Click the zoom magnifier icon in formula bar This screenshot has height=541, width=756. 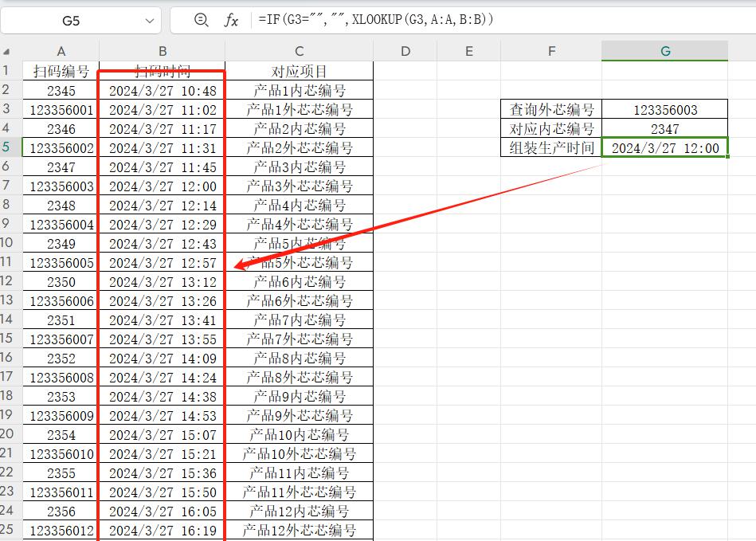point(201,20)
